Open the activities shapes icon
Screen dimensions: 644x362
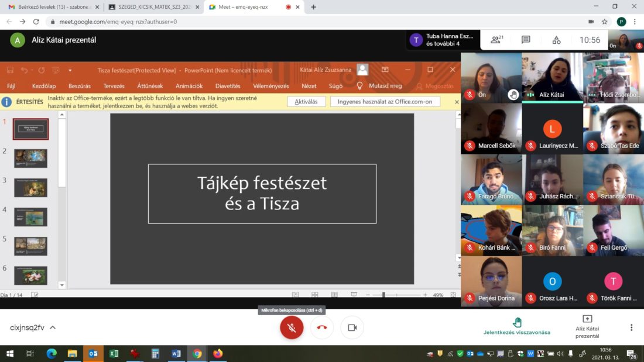(x=556, y=40)
